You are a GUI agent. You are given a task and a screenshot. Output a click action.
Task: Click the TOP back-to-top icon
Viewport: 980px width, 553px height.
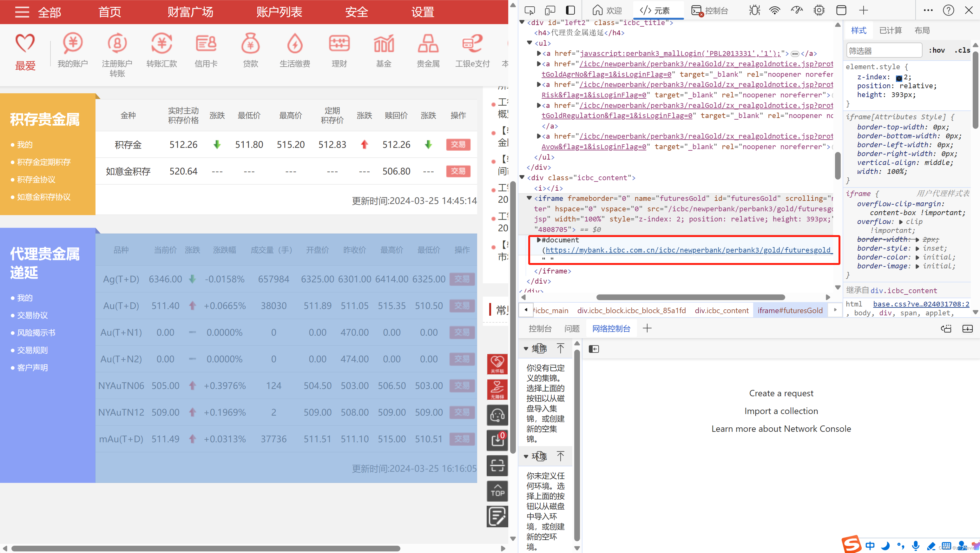(497, 490)
